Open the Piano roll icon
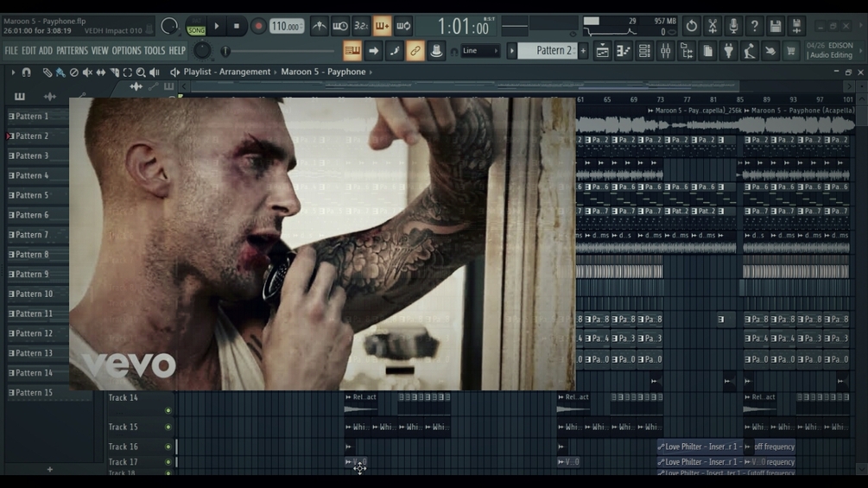 [624, 51]
